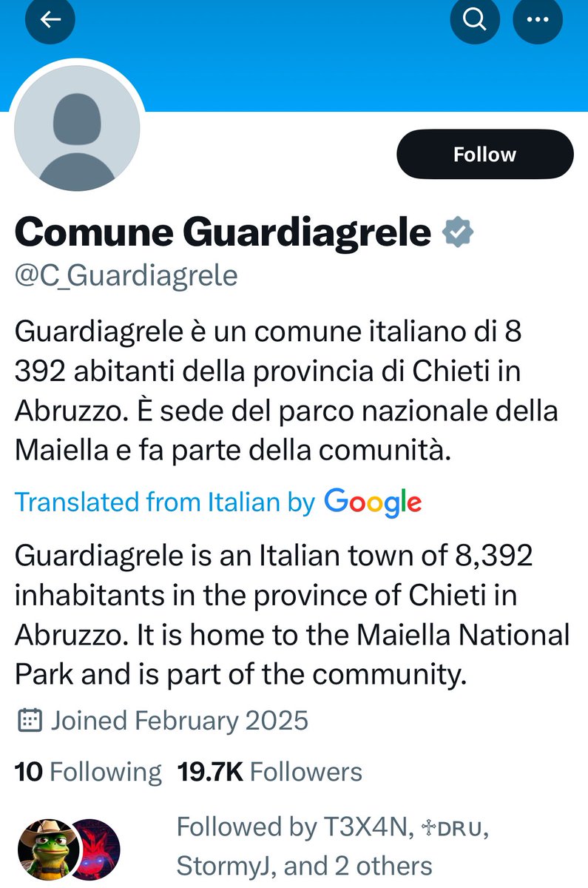Click the Comune Guardiagrele display name

tap(222, 233)
